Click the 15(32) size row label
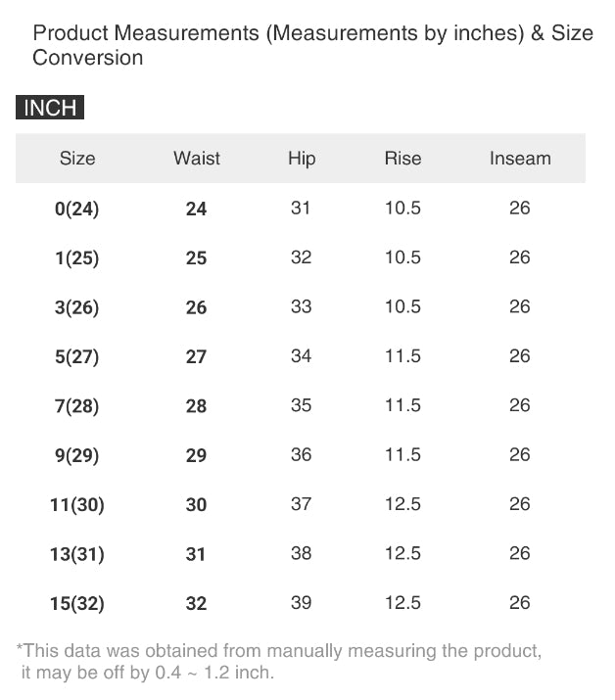Image resolution: width=615 pixels, height=700 pixels. (77, 603)
